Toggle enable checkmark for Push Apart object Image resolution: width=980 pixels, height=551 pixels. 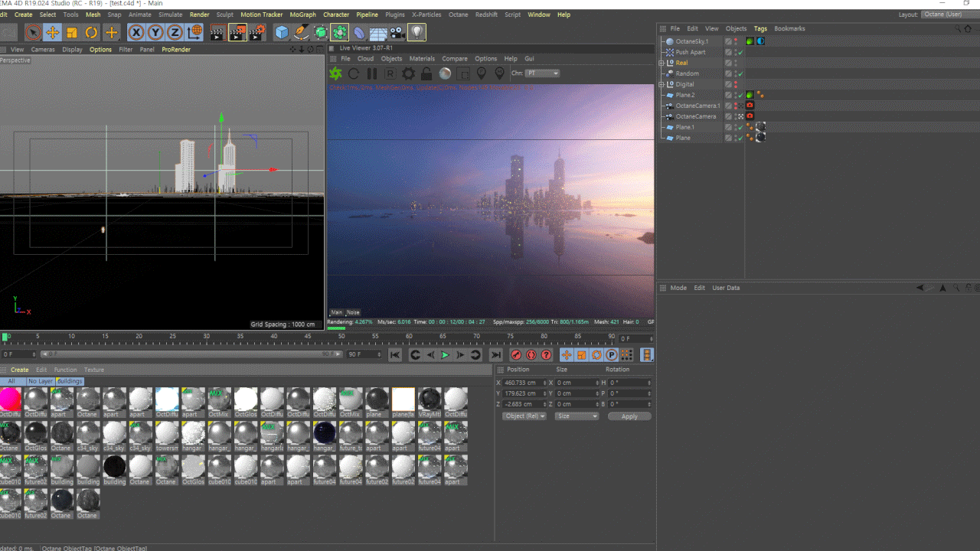[740, 53]
